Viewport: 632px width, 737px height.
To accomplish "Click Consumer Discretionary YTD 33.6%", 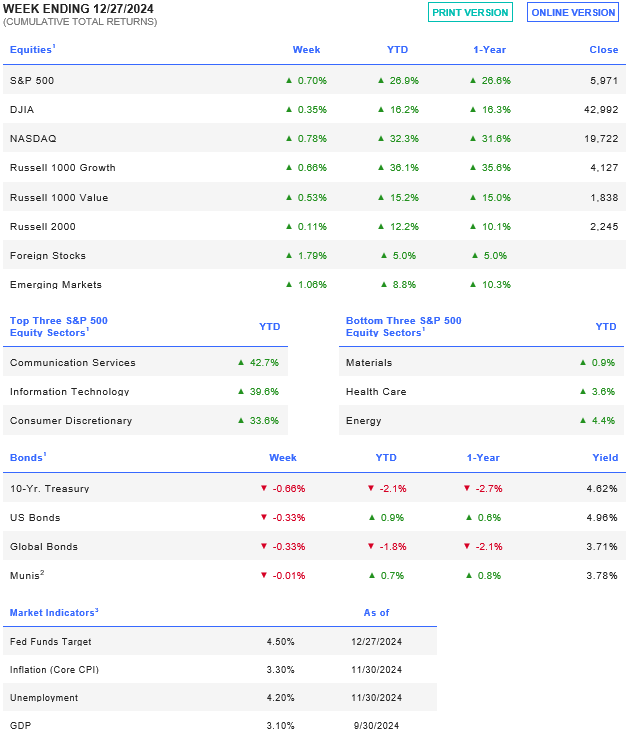I will [x=264, y=421].
